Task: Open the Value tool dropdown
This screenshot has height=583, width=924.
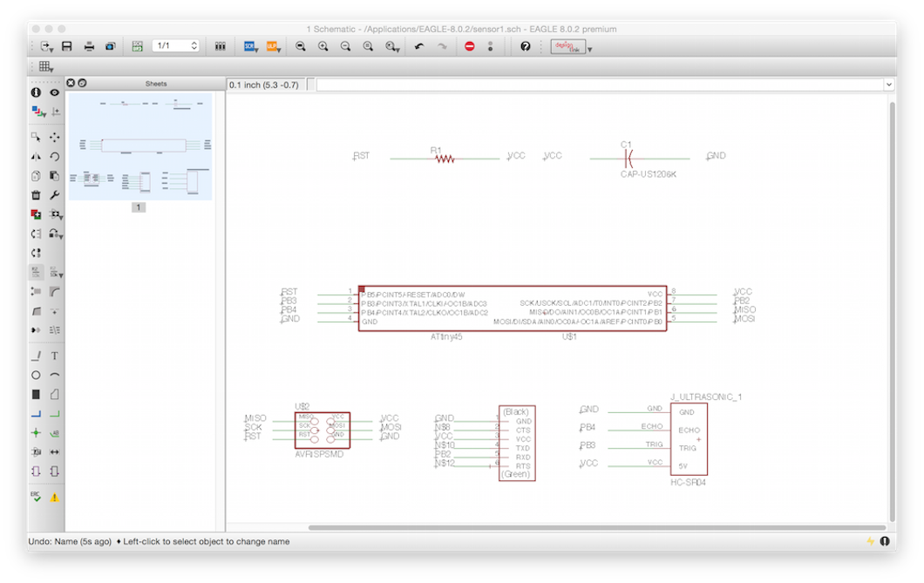Action: 56,272
